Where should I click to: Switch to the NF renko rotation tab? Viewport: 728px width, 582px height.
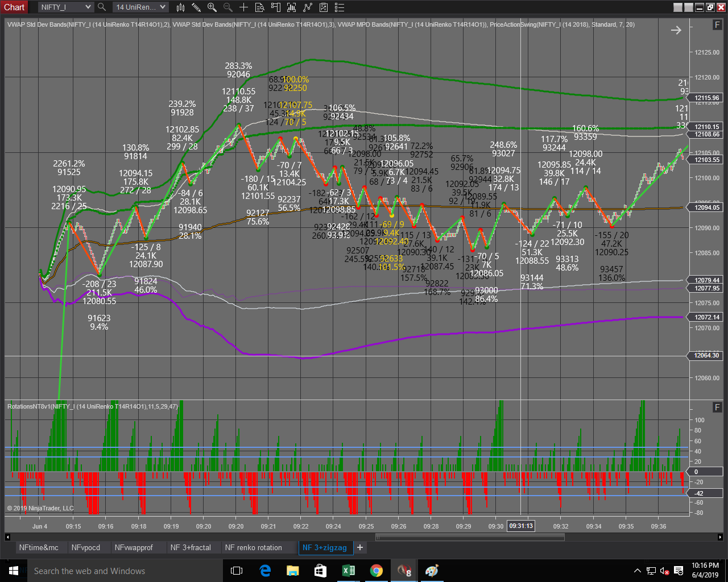point(254,548)
